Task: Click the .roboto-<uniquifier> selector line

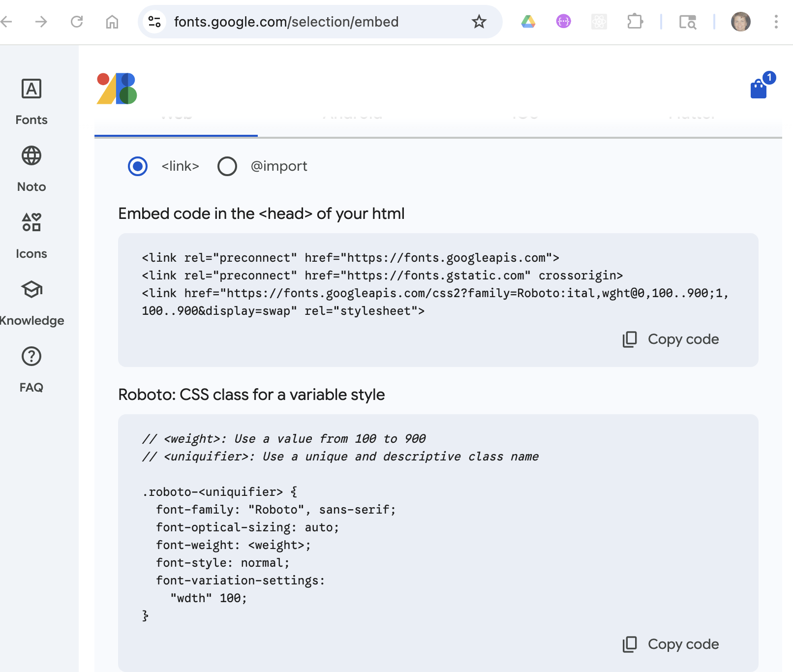Action: [x=220, y=492]
